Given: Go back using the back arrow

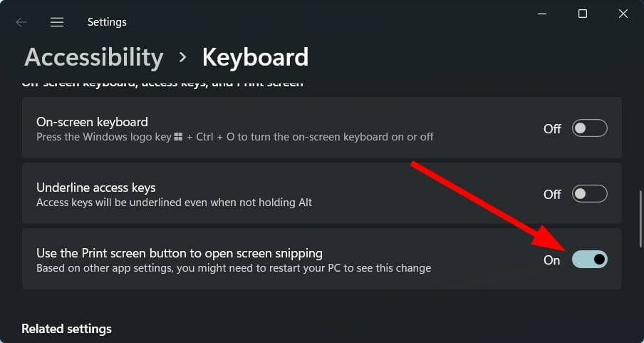Looking at the screenshot, I should pyautogui.click(x=21, y=22).
